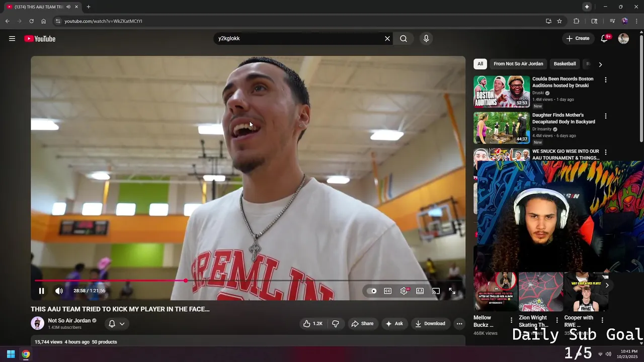This screenshot has height=362, width=644.
Task: Open options for WE SNUCK GIO WISE video
Action: [605, 152]
